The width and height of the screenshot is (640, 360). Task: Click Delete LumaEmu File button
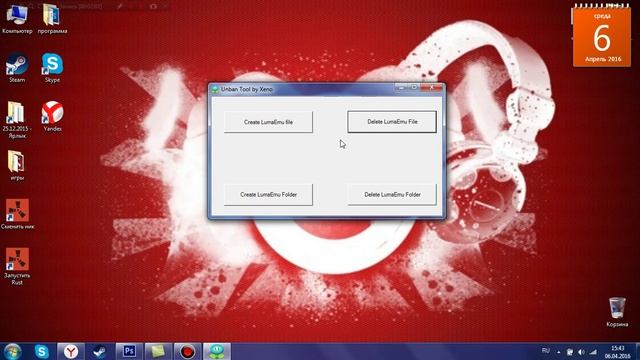[392, 122]
